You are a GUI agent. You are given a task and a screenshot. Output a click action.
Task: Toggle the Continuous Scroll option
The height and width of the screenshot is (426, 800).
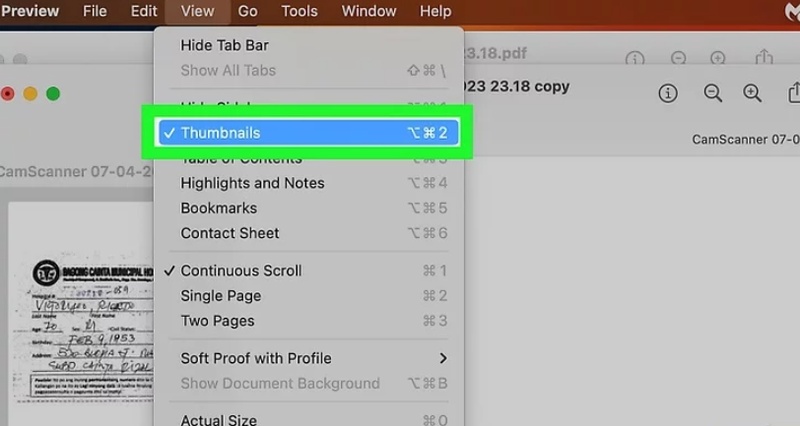(240, 271)
